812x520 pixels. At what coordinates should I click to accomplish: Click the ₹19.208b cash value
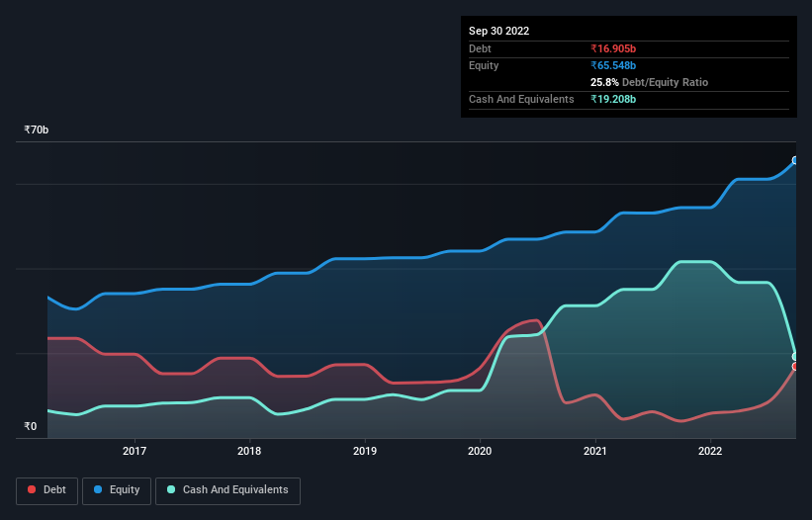613,99
